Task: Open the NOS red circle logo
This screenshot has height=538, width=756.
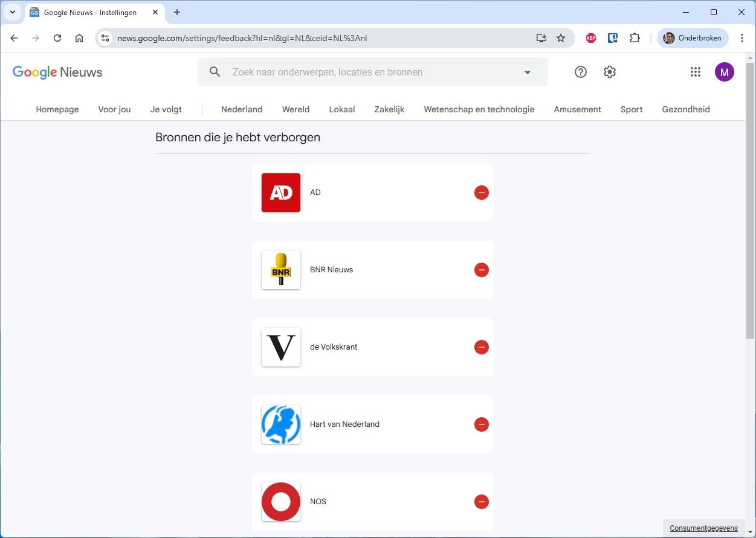Action: tap(281, 502)
